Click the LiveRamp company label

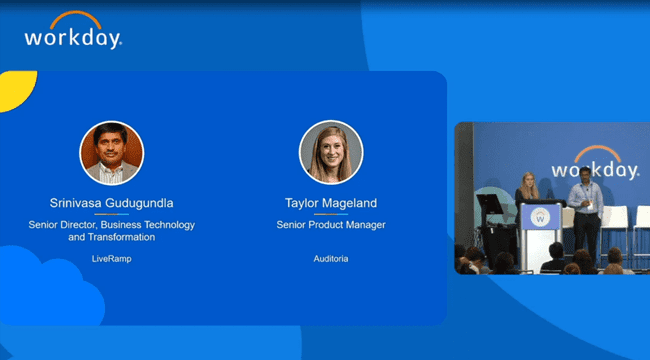(x=112, y=259)
